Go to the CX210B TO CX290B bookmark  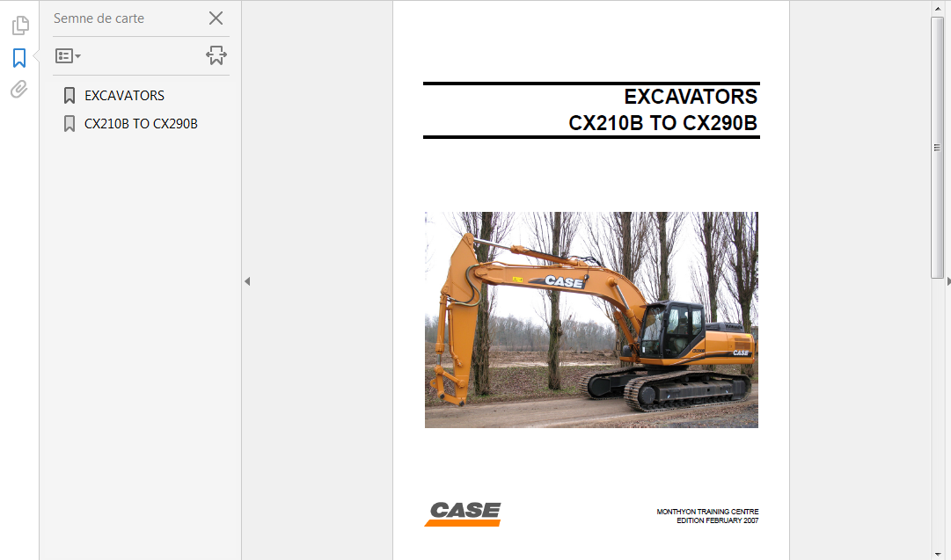pos(141,124)
